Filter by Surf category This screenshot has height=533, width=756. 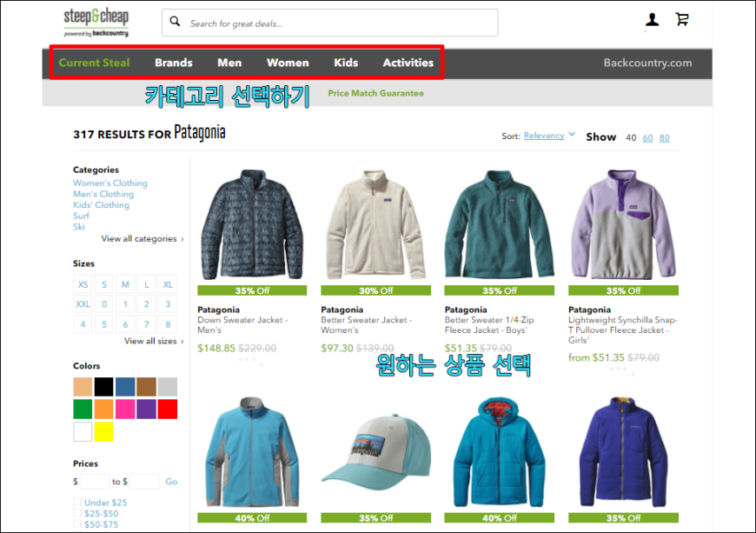point(81,216)
